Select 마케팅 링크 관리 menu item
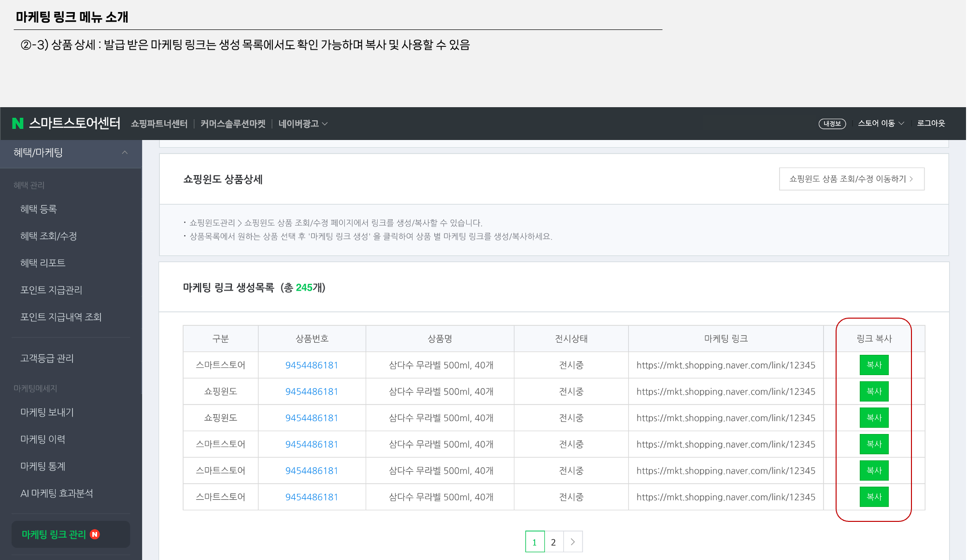The width and height of the screenshot is (967, 560). pos(71,534)
